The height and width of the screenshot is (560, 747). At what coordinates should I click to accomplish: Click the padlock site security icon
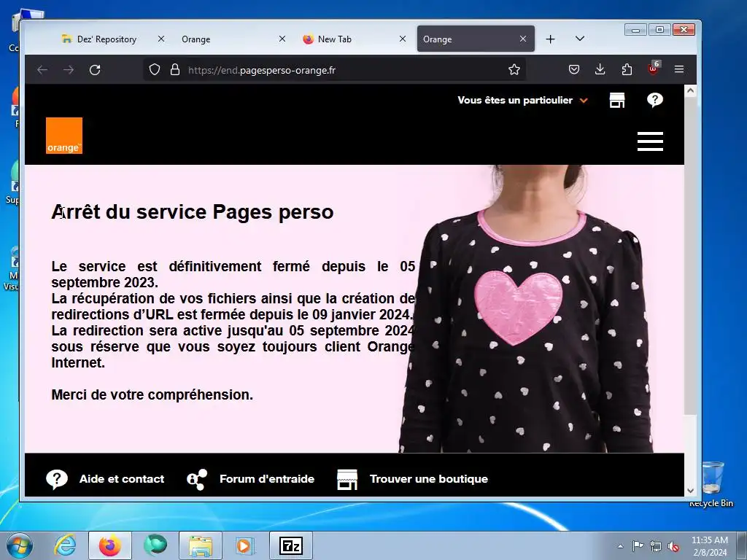click(x=175, y=70)
